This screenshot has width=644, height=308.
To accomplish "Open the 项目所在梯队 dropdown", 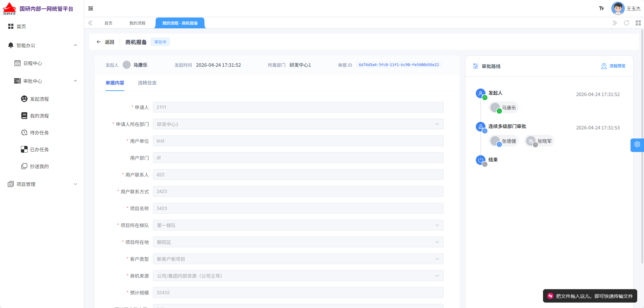I will pyautogui.click(x=298, y=225).
